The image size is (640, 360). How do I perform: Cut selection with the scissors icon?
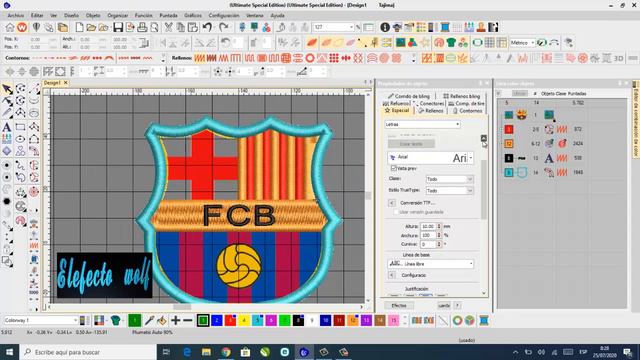168,27
